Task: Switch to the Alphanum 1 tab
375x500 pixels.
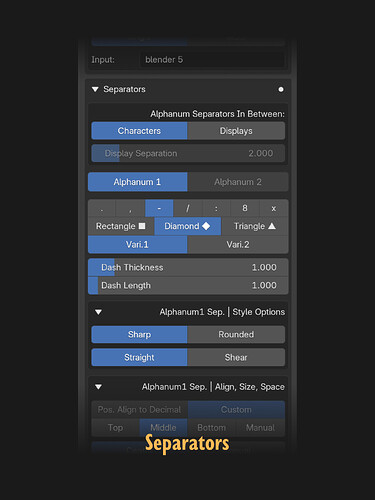Action: [x=137, y=182]
